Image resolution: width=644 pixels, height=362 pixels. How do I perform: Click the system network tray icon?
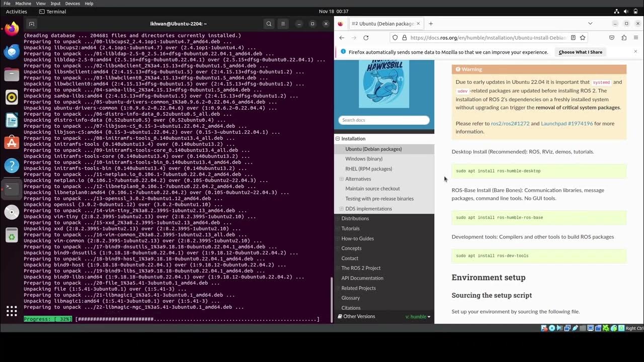coord(617,12)
